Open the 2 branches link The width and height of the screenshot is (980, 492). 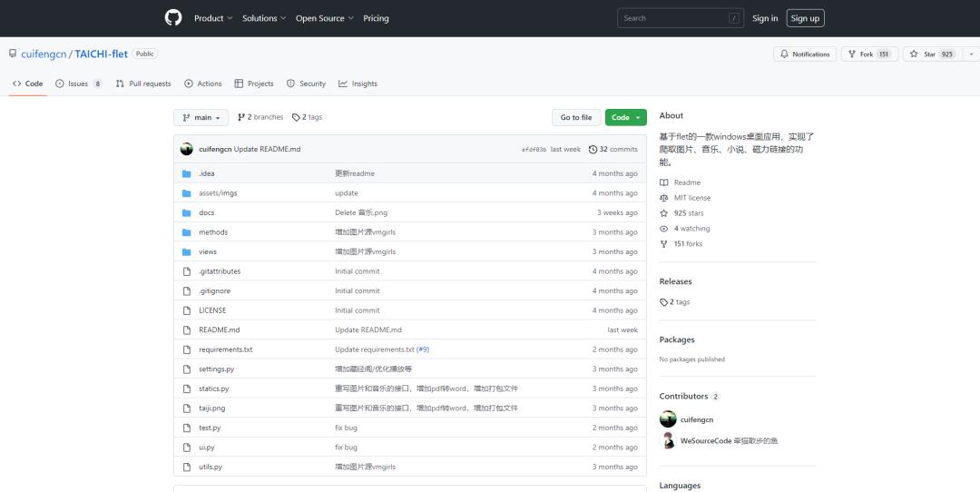(260, 117)
